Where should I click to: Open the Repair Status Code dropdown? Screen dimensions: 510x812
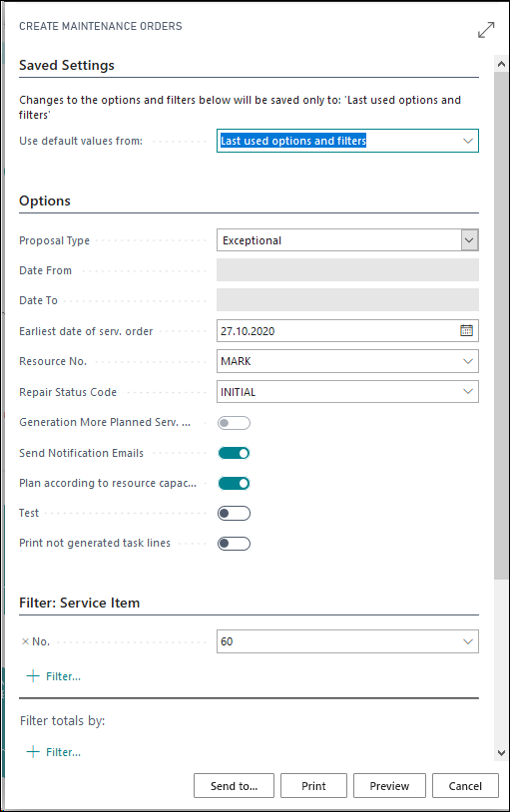468,391
